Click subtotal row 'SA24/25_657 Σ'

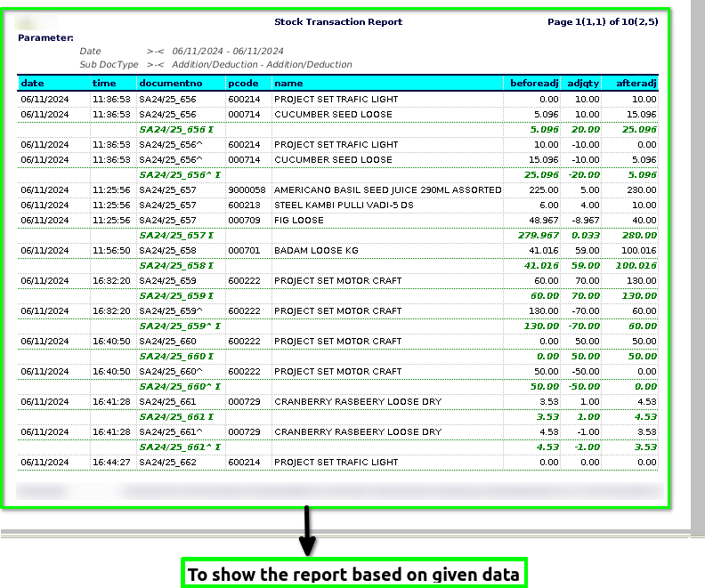tap(337, 236)
